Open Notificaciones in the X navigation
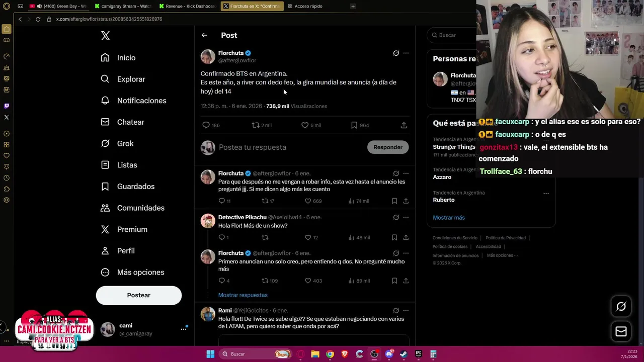Screen dimensions: 644x362 pos(133,101)
